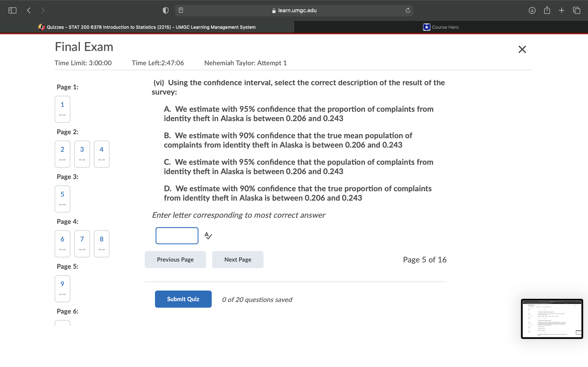
Task: Click the Previous Page button
Action: [x=175, y=260]
